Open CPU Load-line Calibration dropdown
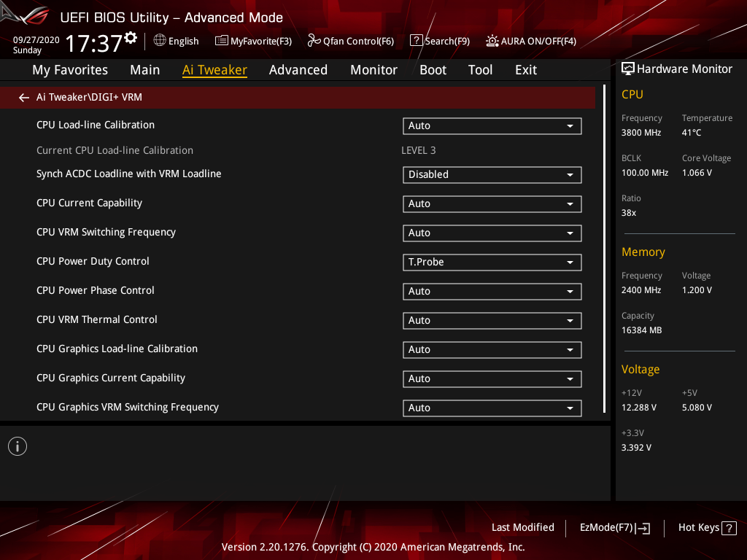The width and height of the screenshot is (747, 560). [492, 125]
